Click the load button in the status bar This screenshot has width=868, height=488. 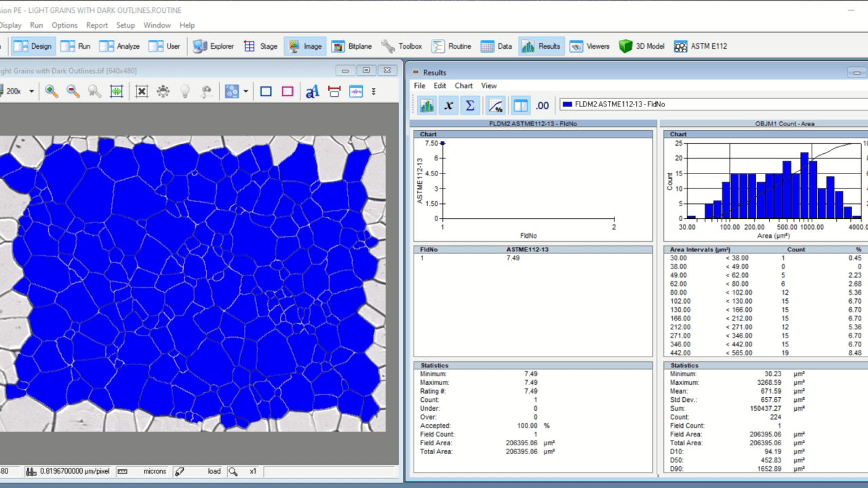click(214, 471)
